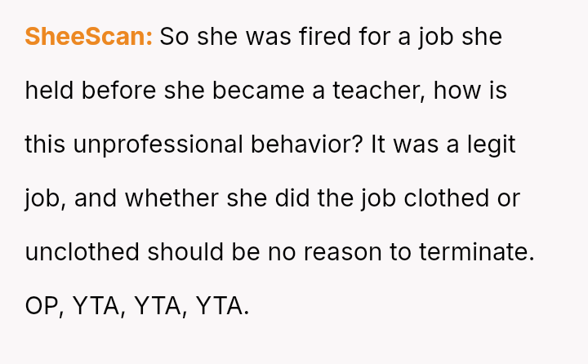Select the word "did" in the fourth line

pos(292,198)
